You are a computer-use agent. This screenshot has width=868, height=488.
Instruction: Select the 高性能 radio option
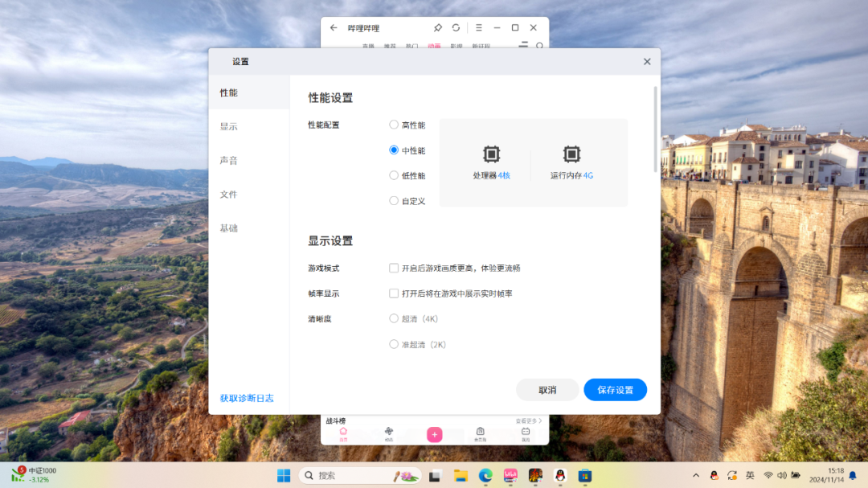tap(394, 125)
